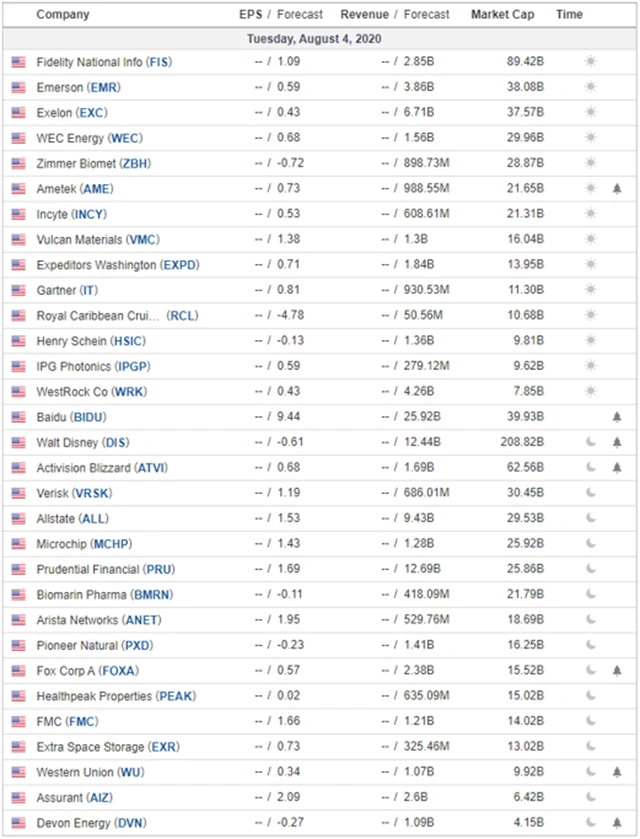Open the FIS ticker link
This screenshot has width=640, height=839.
click(159, 62)
